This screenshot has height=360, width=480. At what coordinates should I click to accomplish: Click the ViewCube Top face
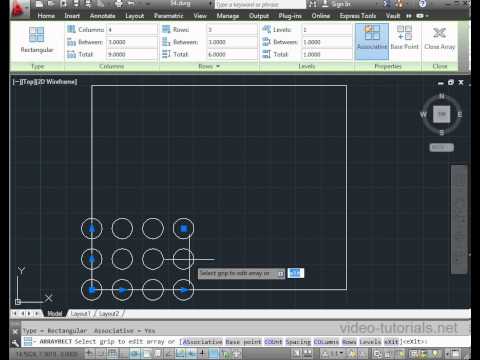[441, 114]
